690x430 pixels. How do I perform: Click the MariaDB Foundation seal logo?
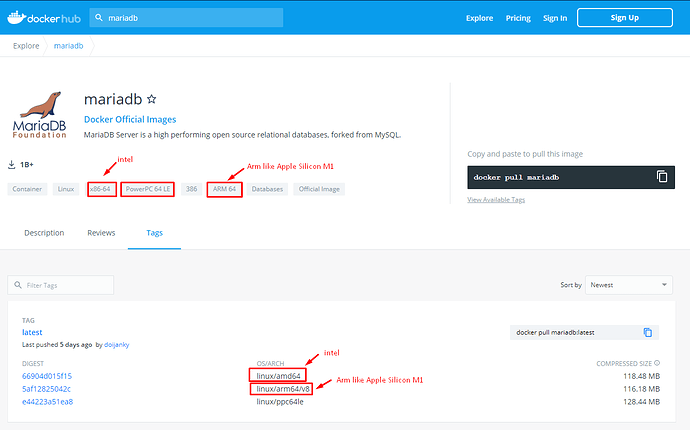40,115
